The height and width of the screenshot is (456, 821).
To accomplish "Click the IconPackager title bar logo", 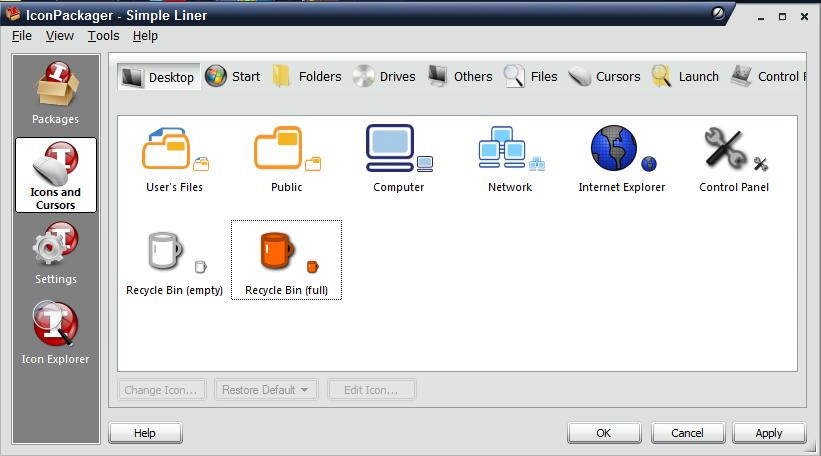I will tap(13, 14).
